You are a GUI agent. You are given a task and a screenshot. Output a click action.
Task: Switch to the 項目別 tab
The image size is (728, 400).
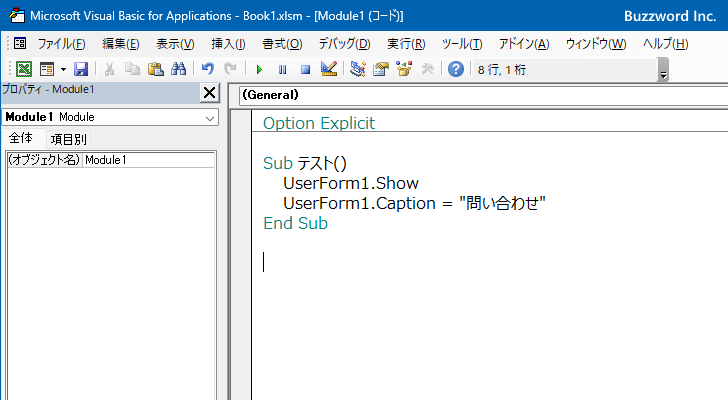[x=69, y=139]
